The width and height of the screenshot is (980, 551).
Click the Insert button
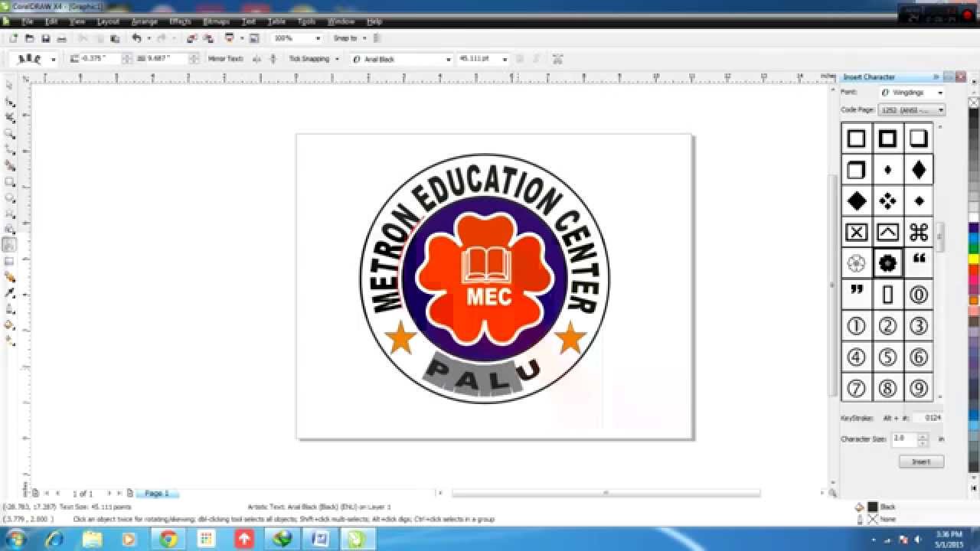point(921,461)
